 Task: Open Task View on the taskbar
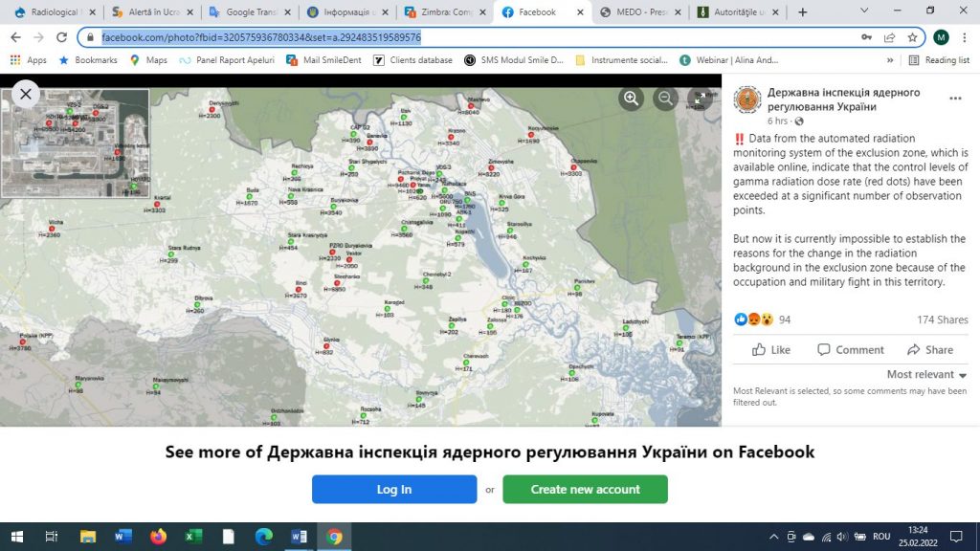52,537
